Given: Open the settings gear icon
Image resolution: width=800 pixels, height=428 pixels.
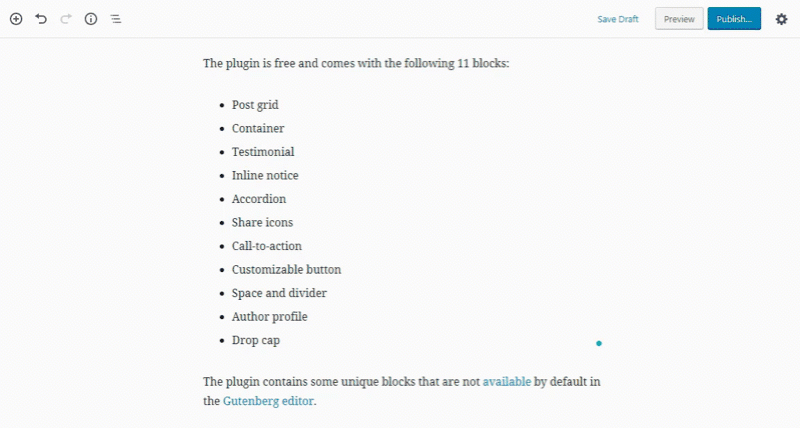Looking at the screenshot, I should pyautogui.click(x=781, y=19).
